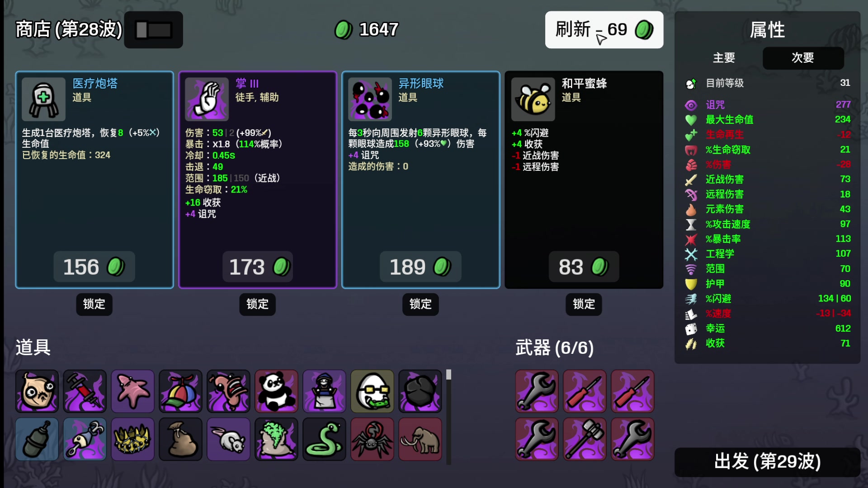This screenshot has width=868, height=488.
Task: Start wave 29 with 出发 button
Action: click(x=767, y=462)
